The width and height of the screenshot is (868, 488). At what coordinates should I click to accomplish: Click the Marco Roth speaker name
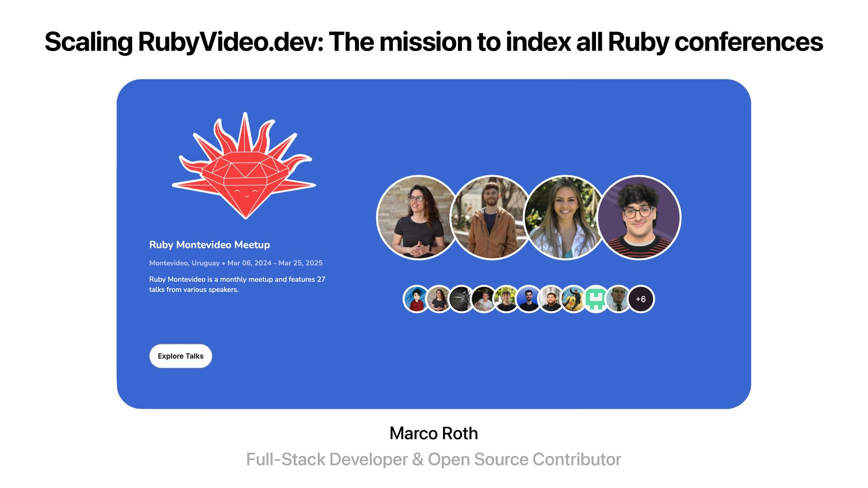(434, 433)
